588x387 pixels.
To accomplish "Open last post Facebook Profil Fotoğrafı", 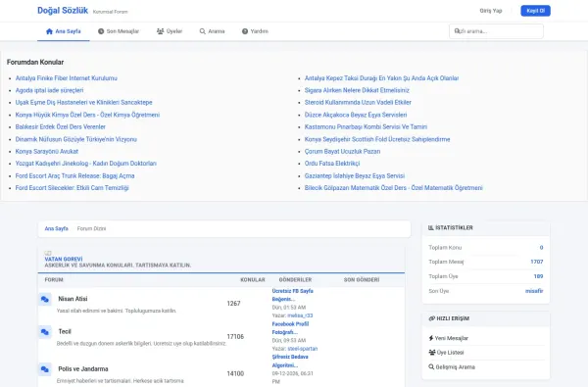I will coord(291,328).
